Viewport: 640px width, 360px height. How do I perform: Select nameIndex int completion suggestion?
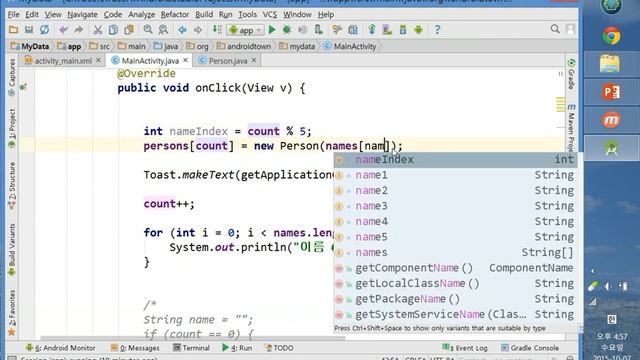point(455,160)
